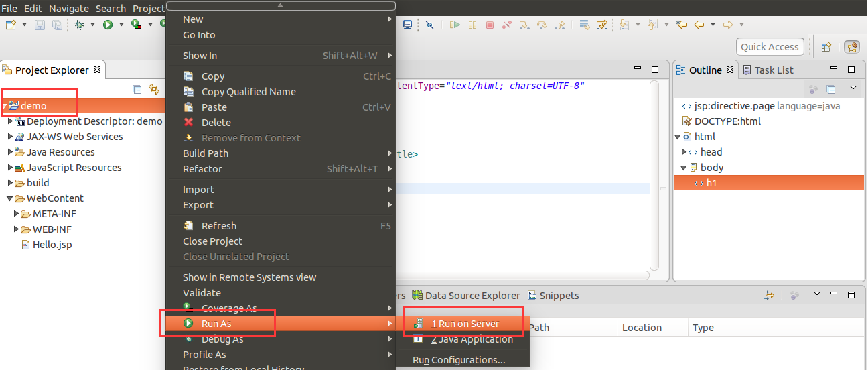Click the Back navigation arrow icon
Viewport: 868px width, 370px height.
pos(699,25)
